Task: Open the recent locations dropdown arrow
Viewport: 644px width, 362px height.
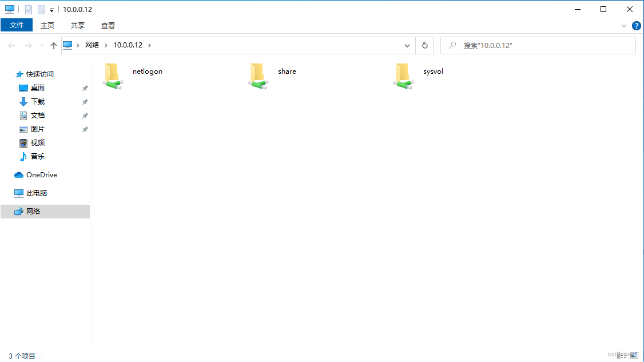Action: coord(42,46)
